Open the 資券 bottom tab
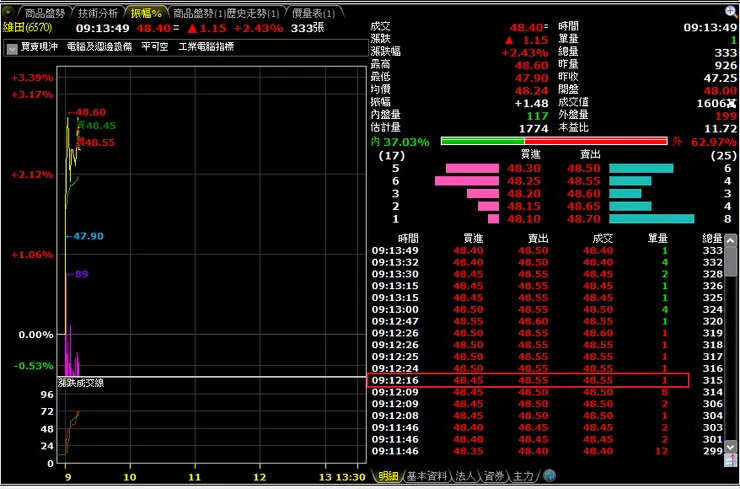This screenshot has width=740, height=489. (x=494, y=476)
